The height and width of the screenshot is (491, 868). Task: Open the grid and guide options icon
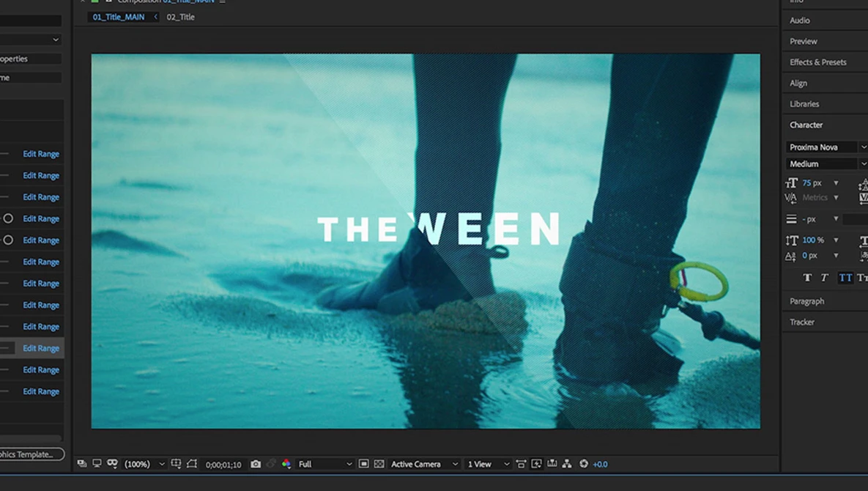point(176,464)
